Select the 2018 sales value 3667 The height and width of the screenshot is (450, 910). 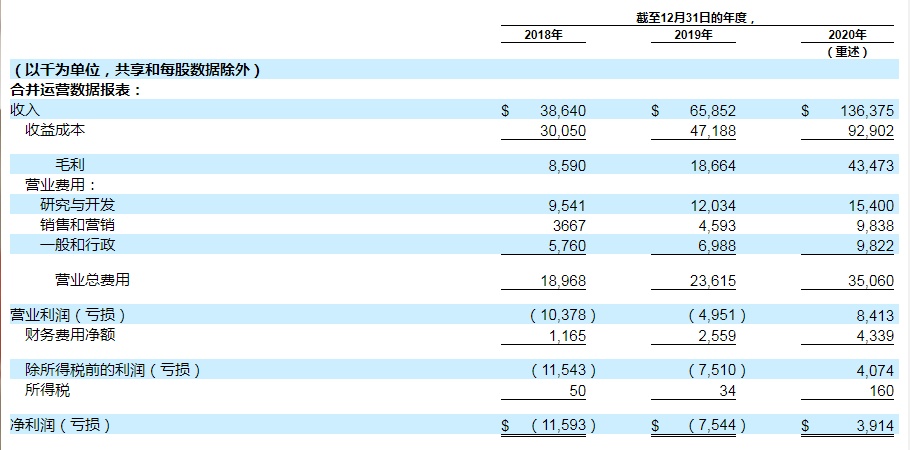coord(568,224)
